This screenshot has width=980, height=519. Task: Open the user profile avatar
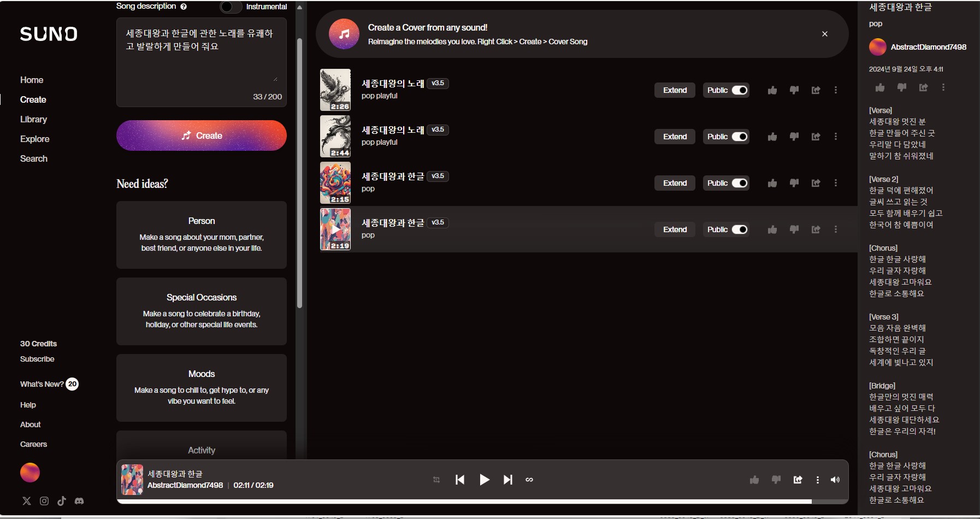tap(30, 473)
